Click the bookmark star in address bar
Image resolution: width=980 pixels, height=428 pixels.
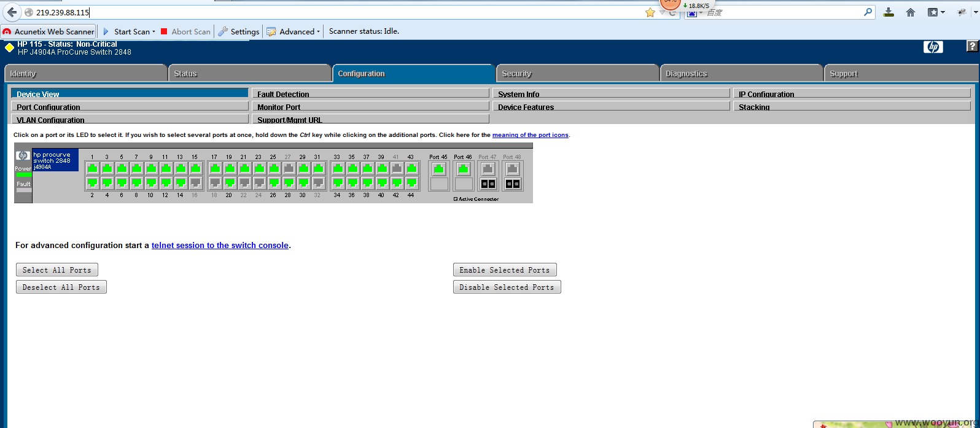click(x=650, y=12)
